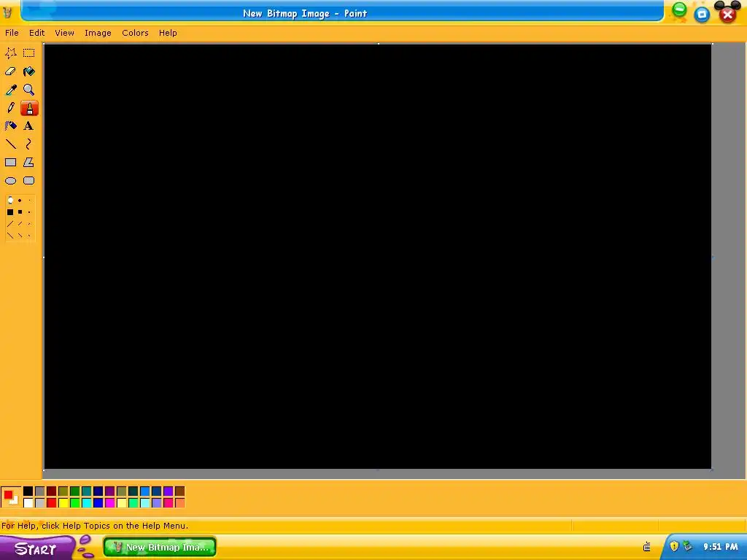
Task: Click the START button
Action: click(x=36, y=548)
